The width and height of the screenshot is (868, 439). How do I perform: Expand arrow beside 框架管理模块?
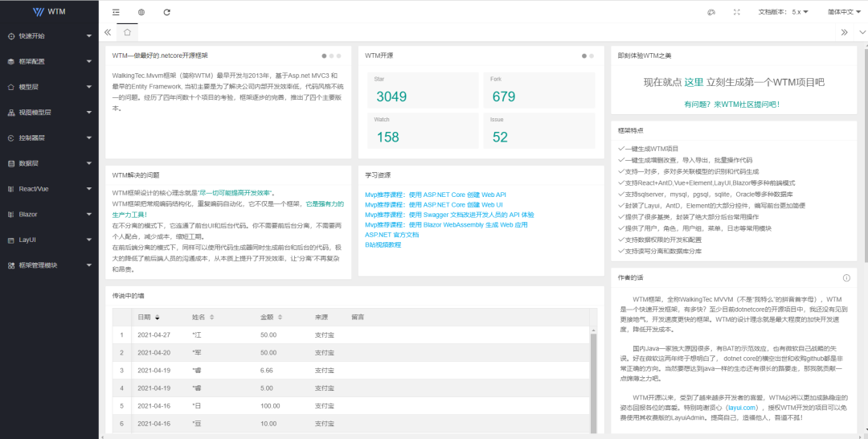pos(89,265)
